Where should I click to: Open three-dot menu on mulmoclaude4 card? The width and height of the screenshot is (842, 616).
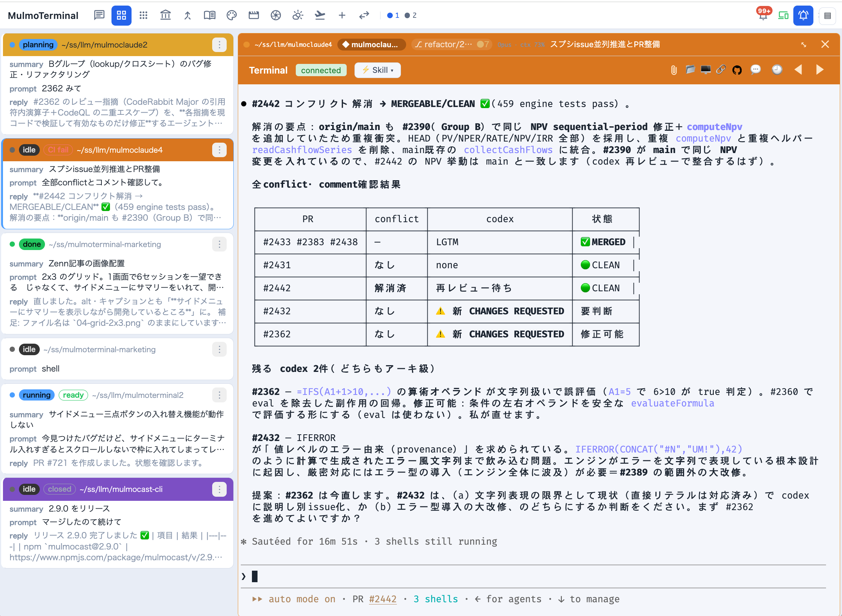pyautogui.click(x=219, y=150)
